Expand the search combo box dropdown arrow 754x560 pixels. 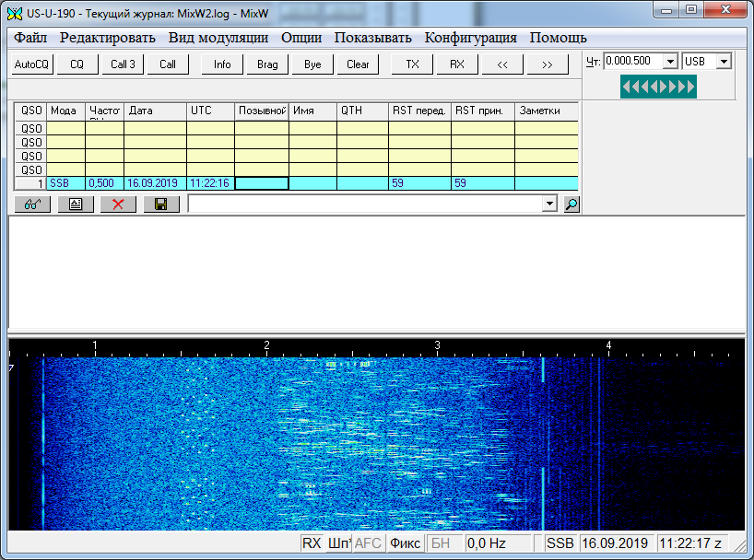[x=549, y=204]
